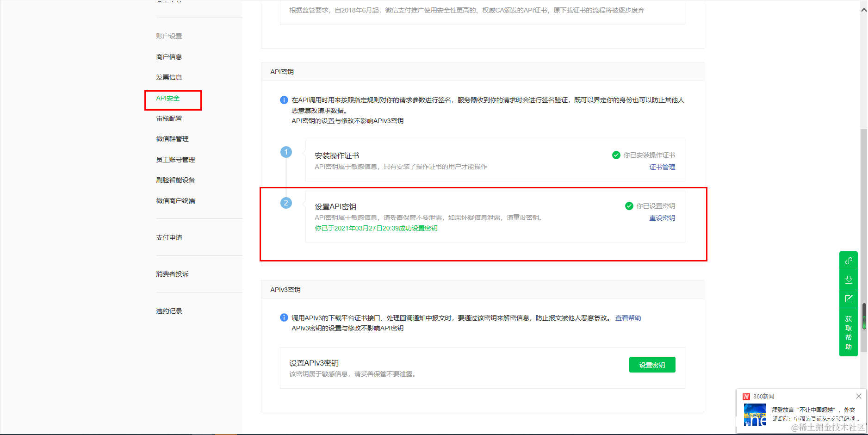Open the 支付申请 section
The image size is (868, 435).
(x=169, y=237)
